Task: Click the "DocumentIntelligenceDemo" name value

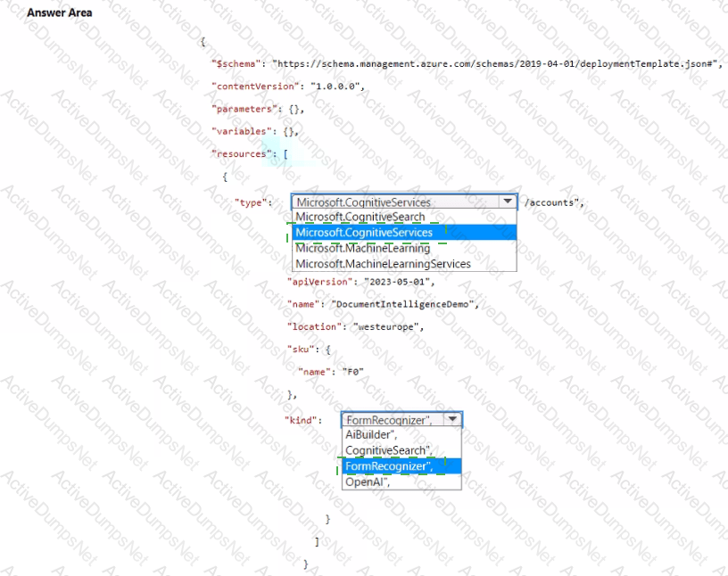Action: click(x=405, y=304)
